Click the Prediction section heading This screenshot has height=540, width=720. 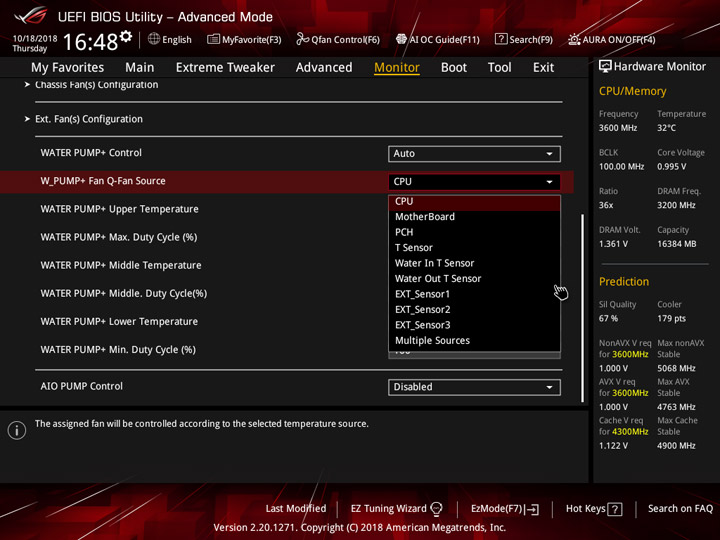(x=624, y=281)
